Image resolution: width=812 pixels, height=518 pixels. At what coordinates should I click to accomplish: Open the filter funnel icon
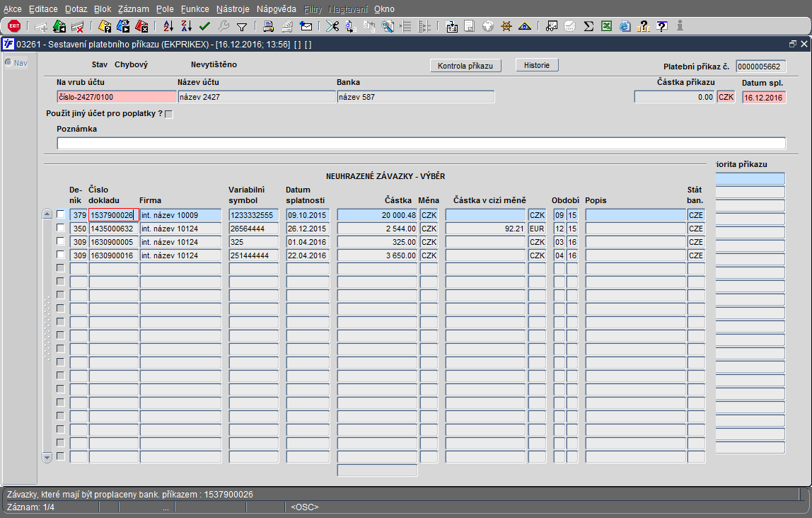coord(242,26)
